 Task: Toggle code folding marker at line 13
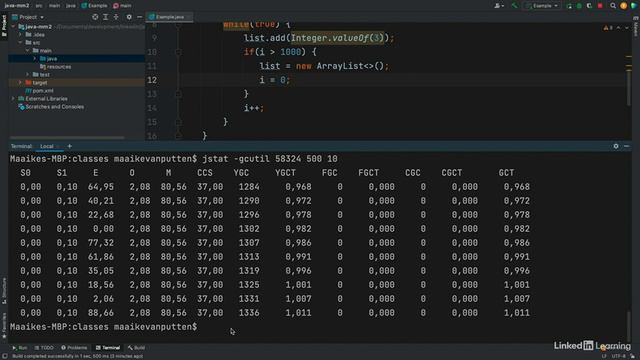[x=178, y=94]
